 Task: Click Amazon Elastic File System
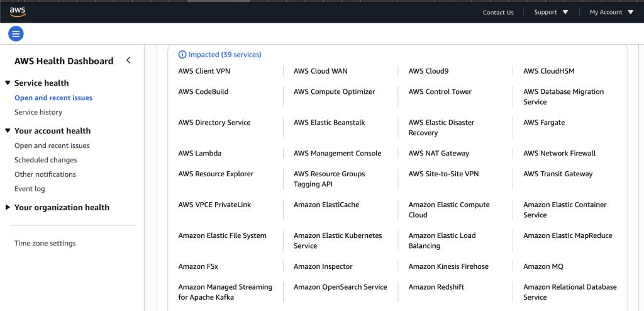(222, 235)
